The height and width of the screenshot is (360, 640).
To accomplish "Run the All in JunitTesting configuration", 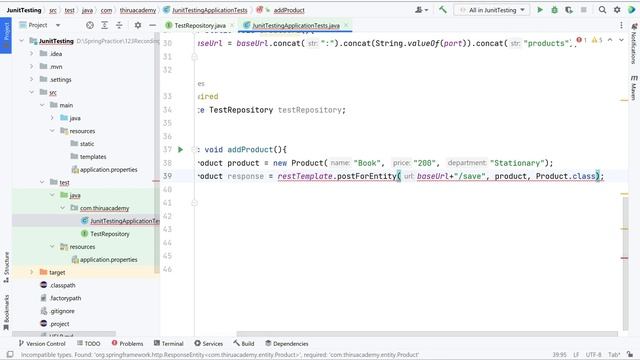I will (x=540, y=10).
